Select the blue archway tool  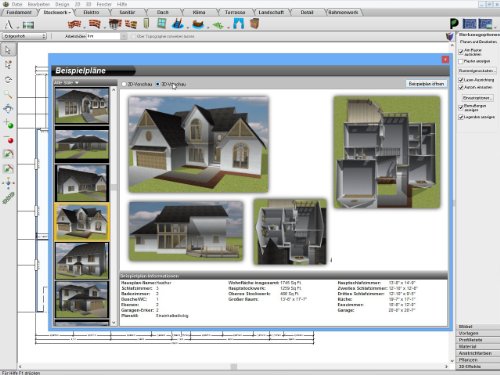pyautogui.click(x=238, y=24)
